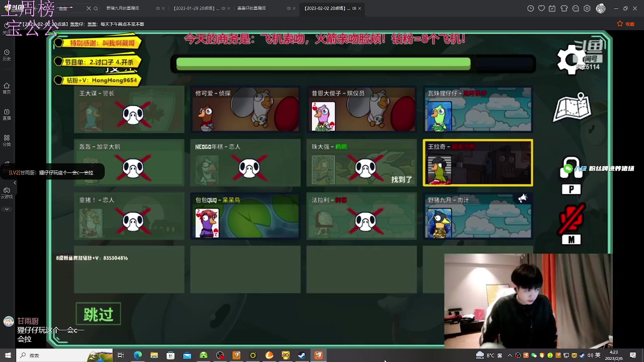Image resolution: width=644 pixels, height=362 pixels.
Task: Show hidden system tray icons
Action: point(510,355)
